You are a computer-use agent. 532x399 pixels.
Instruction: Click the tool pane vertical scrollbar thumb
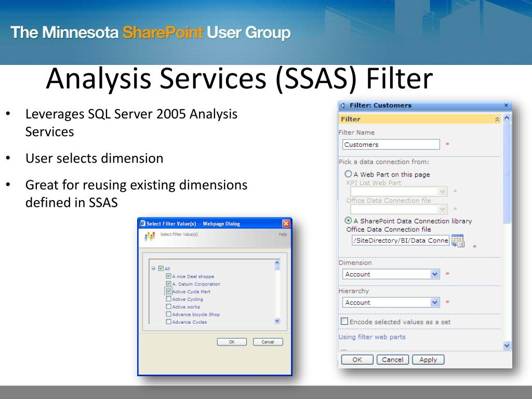tap(507, 173)
